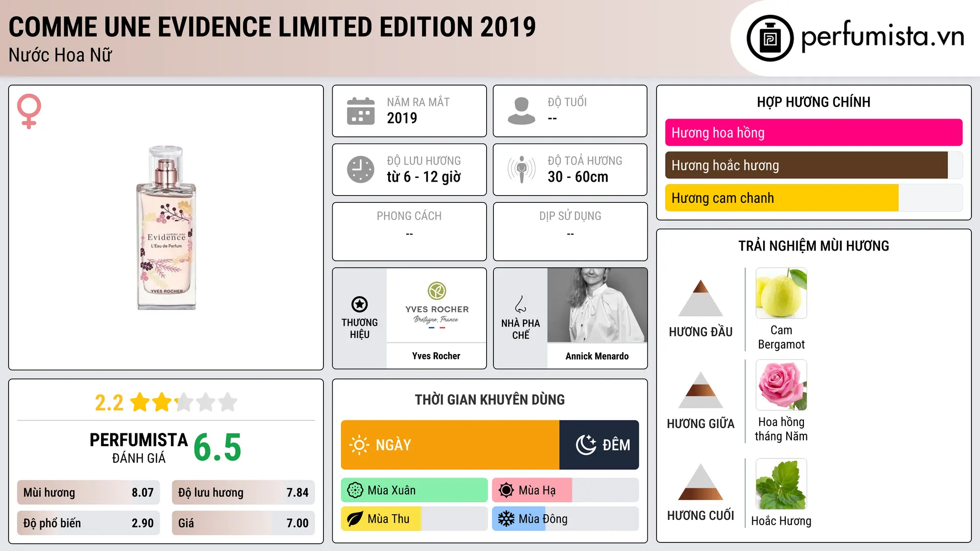Click the Cam Bergamot fruit thumbnail
Viewport: 980px width, 551px height.
coord(781,293)
